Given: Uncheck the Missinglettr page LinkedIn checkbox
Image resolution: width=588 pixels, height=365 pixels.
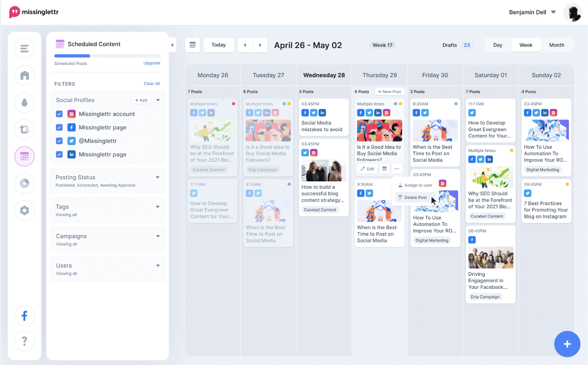Looking at the screenshot, I should pyautogui.click(x=59, y=154).
